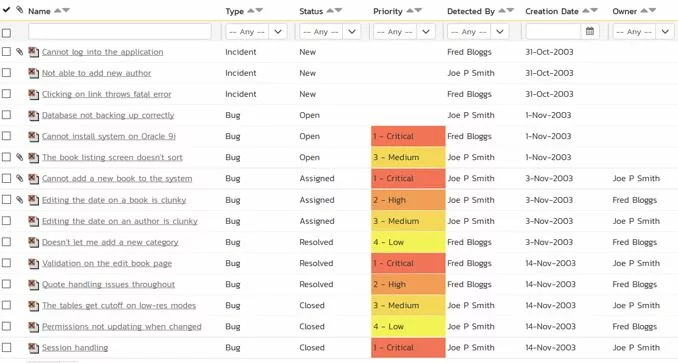Click the Creation Date filter input field
Image resolution: width=678 pixels, height=363 pixels.
click(x=553, y=32)
